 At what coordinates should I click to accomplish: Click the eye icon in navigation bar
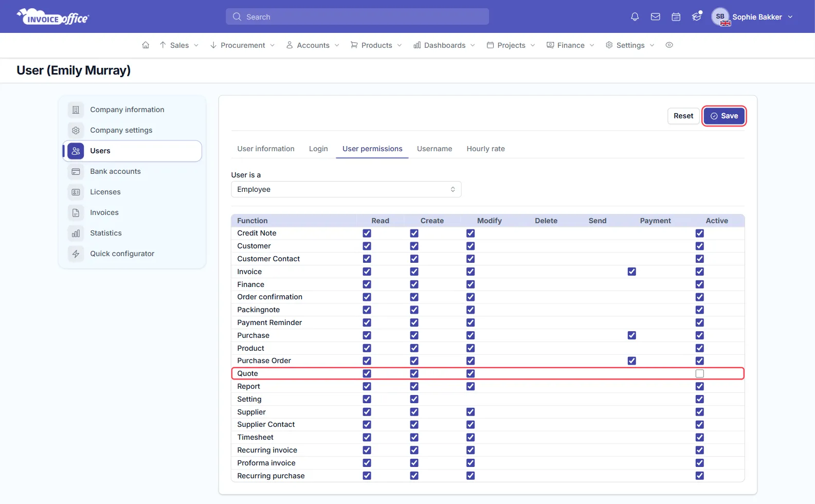tap(669, 45)
